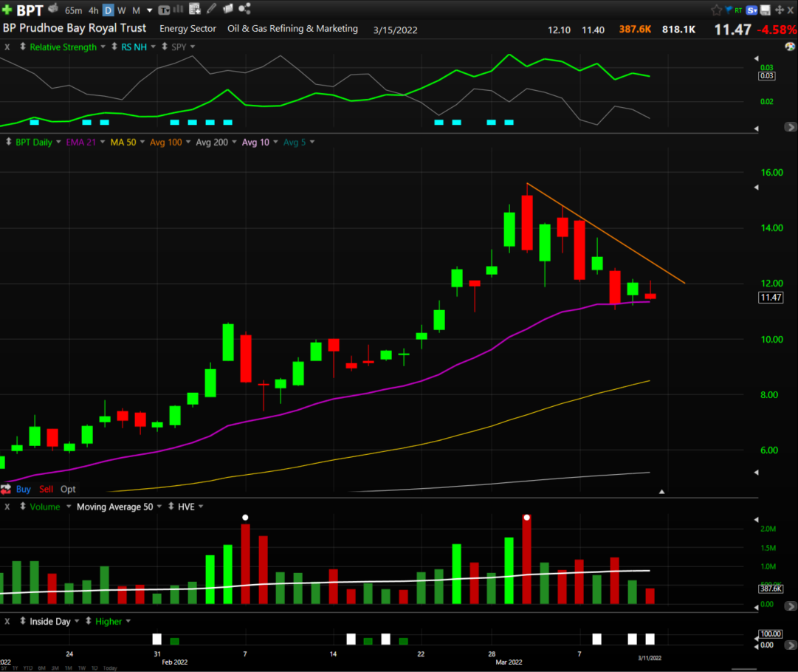798x672 pixels.
Task: Open the Relative Strength dropdown arrow
Action: point(103,47)
